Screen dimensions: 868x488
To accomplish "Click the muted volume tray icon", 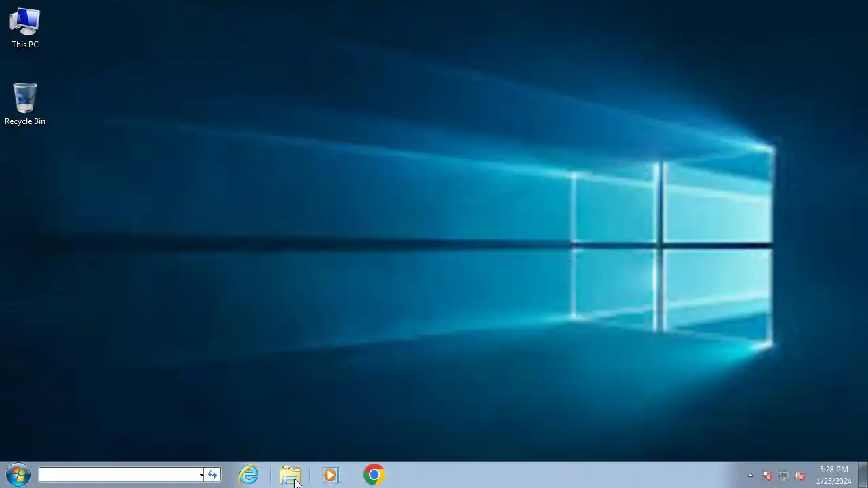I will point(800,476).
